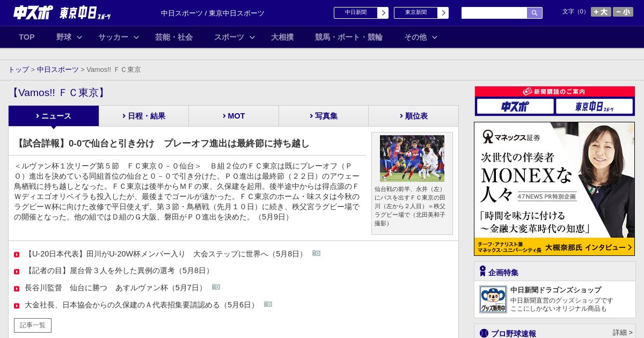644x338 pixels.
Task: Expand the 野球 navigation dropdown
Action: click(69, 37)
